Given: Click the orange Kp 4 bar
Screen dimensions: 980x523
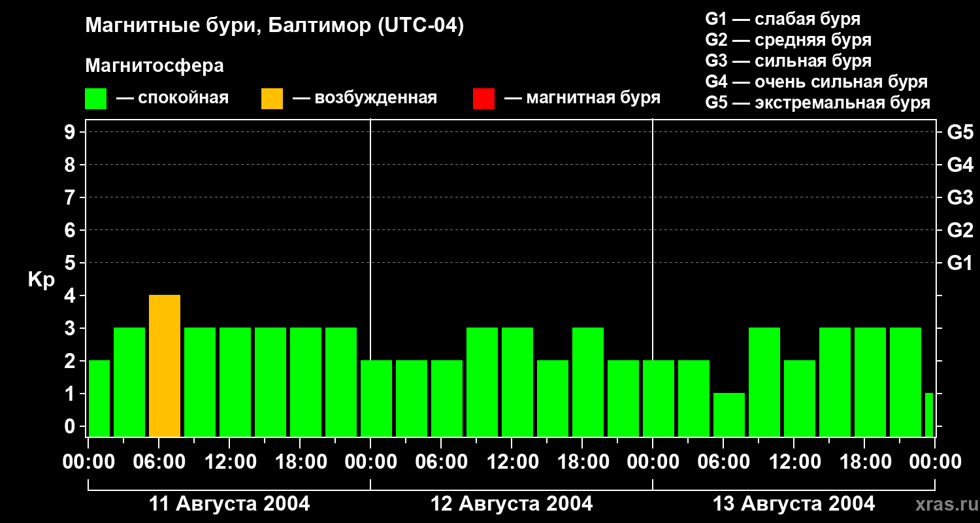Looking at the screenshot, I should pos(165,365).
